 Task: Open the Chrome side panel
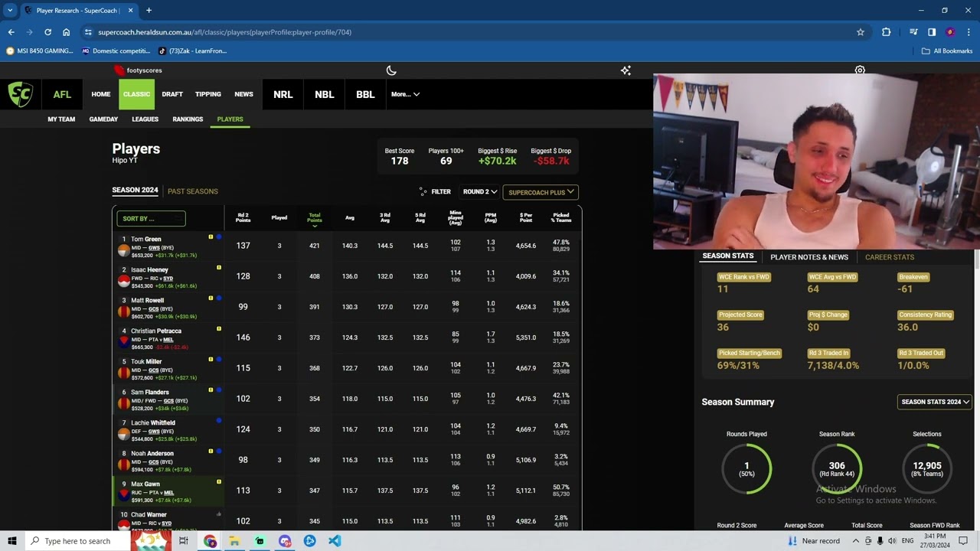click(932, 32)
